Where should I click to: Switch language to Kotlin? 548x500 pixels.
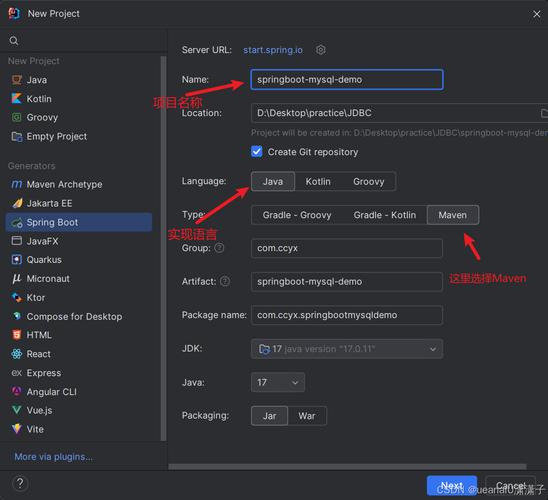(318, 181)
